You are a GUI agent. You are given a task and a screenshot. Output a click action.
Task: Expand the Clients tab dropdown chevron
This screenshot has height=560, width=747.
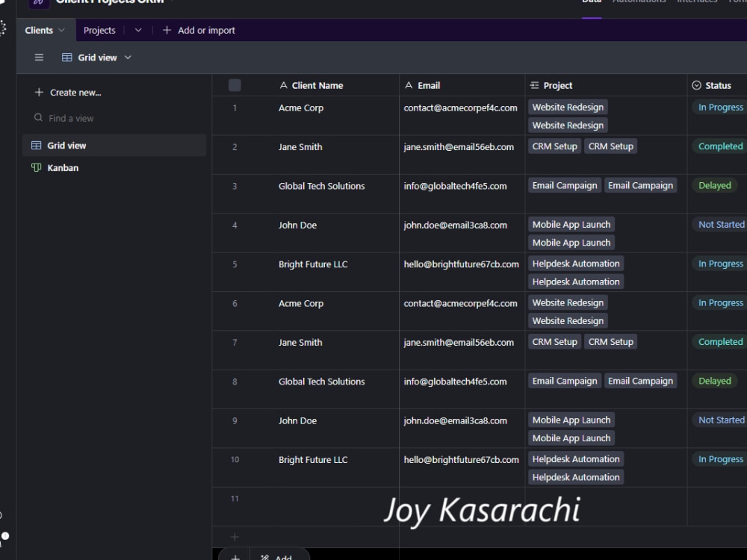click(x=61, y=30)
